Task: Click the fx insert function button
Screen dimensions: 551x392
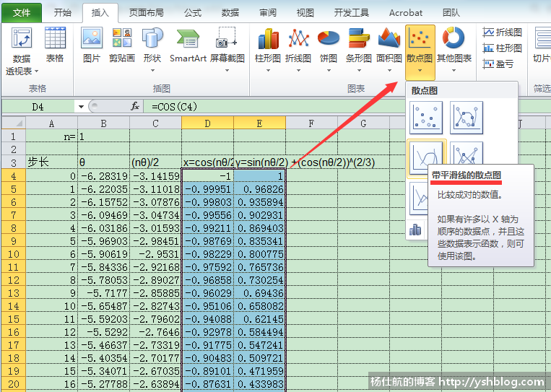Action: point(135,106)
